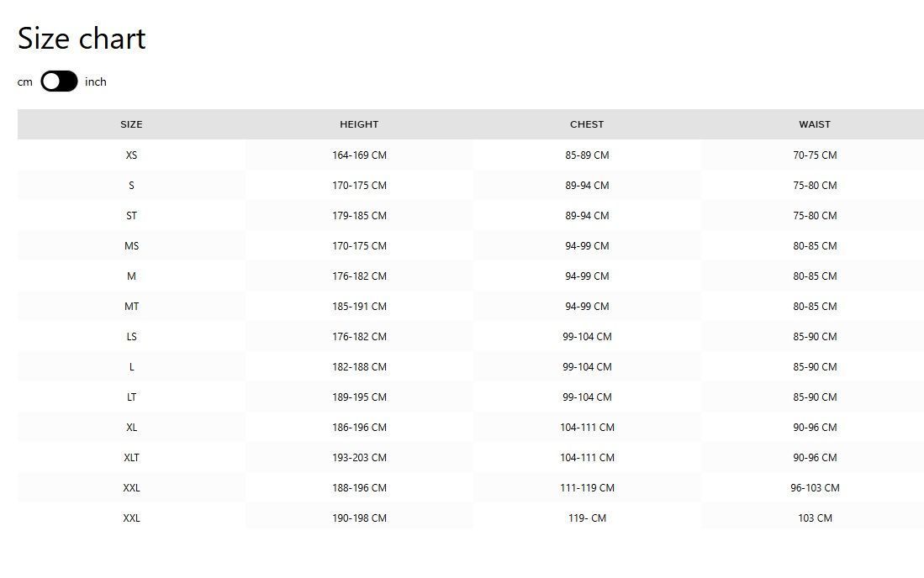Click the WAIST column header
Image resolution: width=924 pixels, height=578 pixels.
point(815,124)
